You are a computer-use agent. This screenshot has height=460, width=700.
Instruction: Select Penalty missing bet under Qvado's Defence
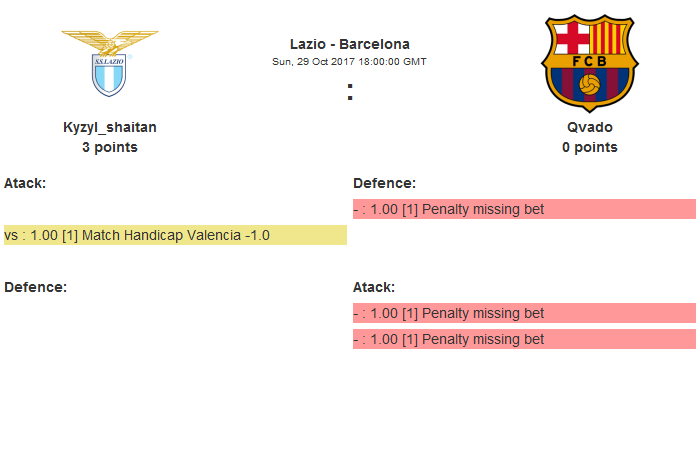[x=524, y=209]
